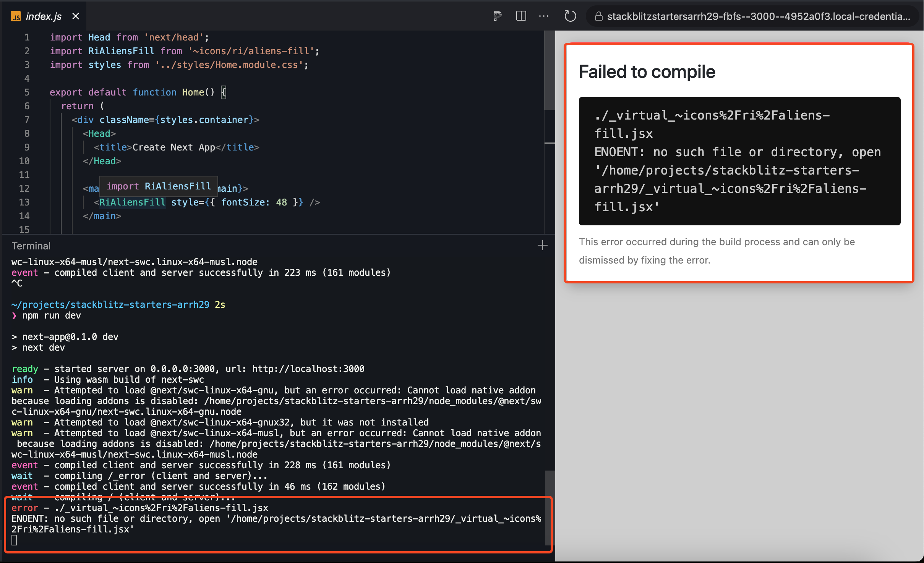The width and height of the screenshot is (924, 563).
Task: Toggle the split view icon
Action: tap(521, 16)
